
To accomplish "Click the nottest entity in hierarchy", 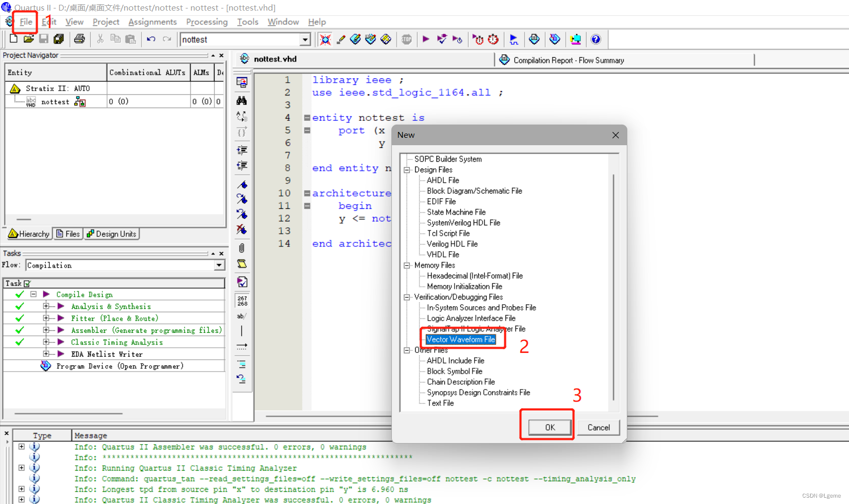I will click(55, 102).
